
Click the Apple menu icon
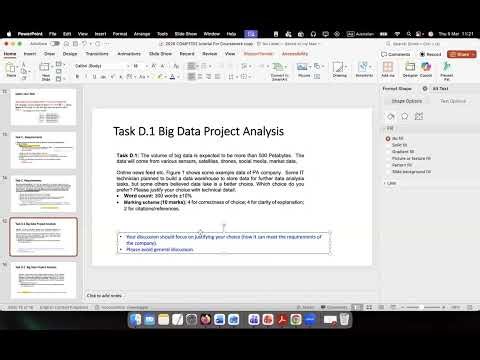point(9,34)
